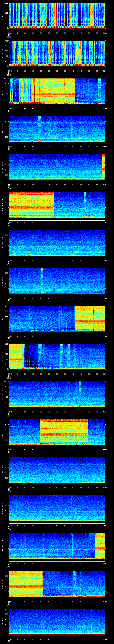Click the 30:00 end time label
This screenshot has height=644, width=114.
pos(105,33)
